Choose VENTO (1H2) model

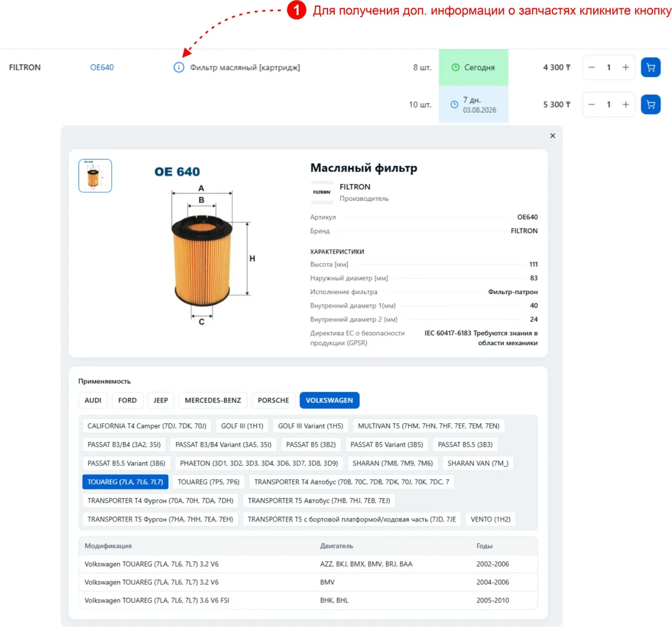pyautogui.click(x=491, y=519)
